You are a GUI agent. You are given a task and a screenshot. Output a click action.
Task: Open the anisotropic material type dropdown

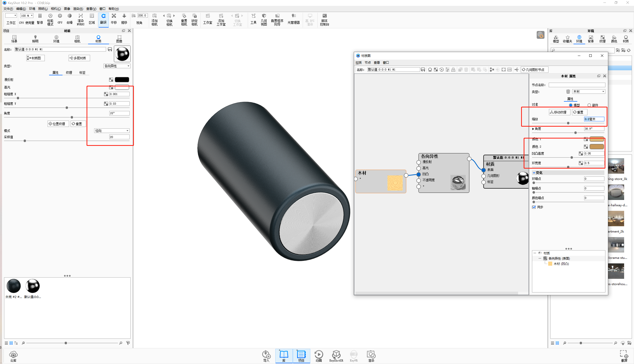tap(117, 66)
